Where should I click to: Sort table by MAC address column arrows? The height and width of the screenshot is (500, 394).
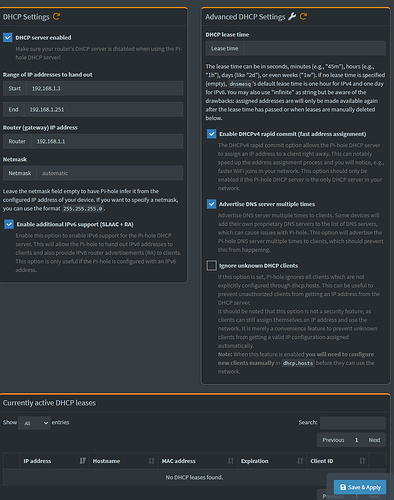pyautogui.click(x=231, y=461)
